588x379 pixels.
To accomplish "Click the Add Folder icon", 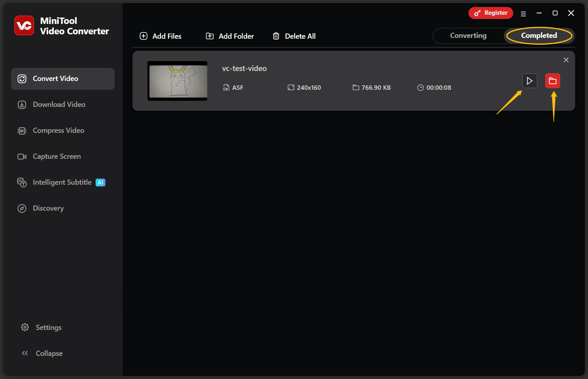I will tap(210, 36).
